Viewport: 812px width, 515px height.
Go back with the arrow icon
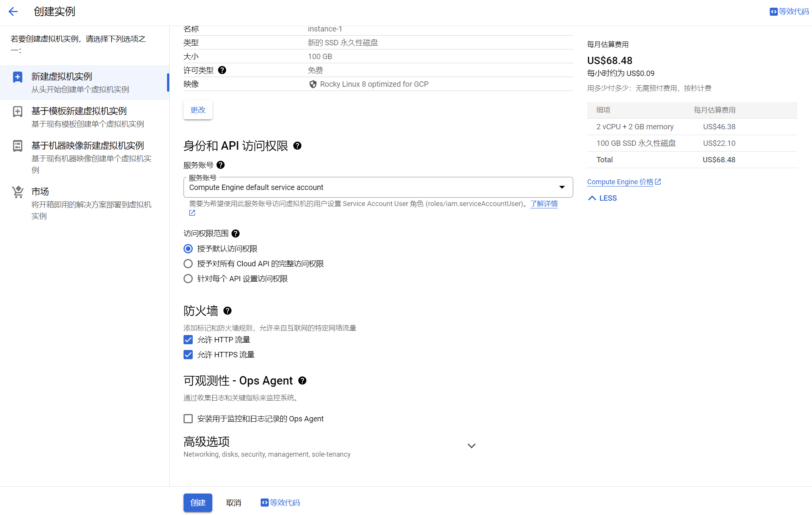pos(13,12)
